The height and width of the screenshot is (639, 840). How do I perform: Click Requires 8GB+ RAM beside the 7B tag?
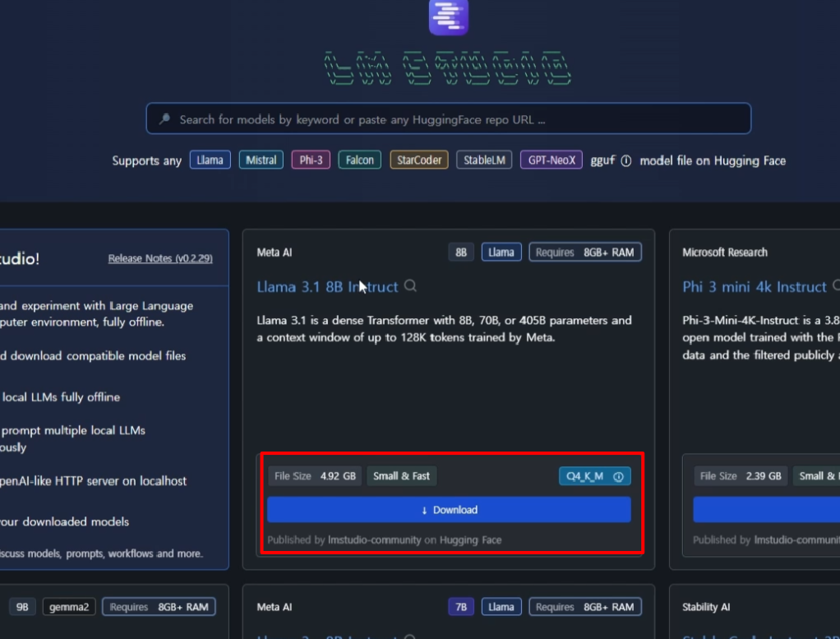click(585, 607)
